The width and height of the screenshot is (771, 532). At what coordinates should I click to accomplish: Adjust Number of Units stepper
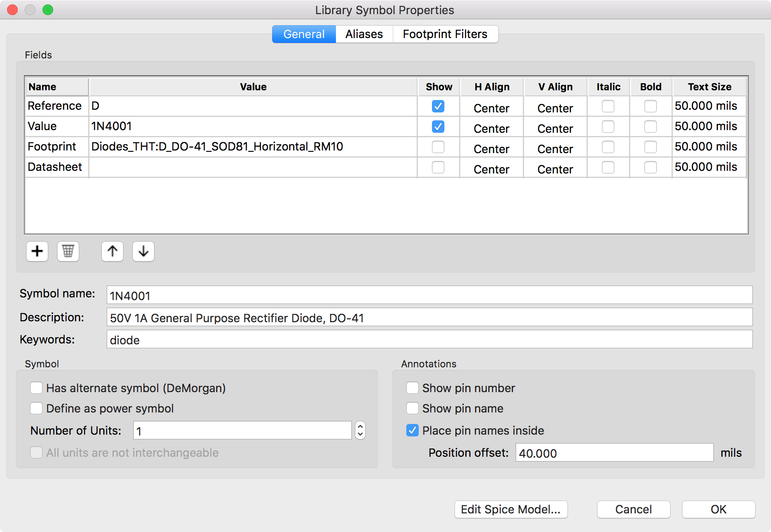[x=360, y=430]
